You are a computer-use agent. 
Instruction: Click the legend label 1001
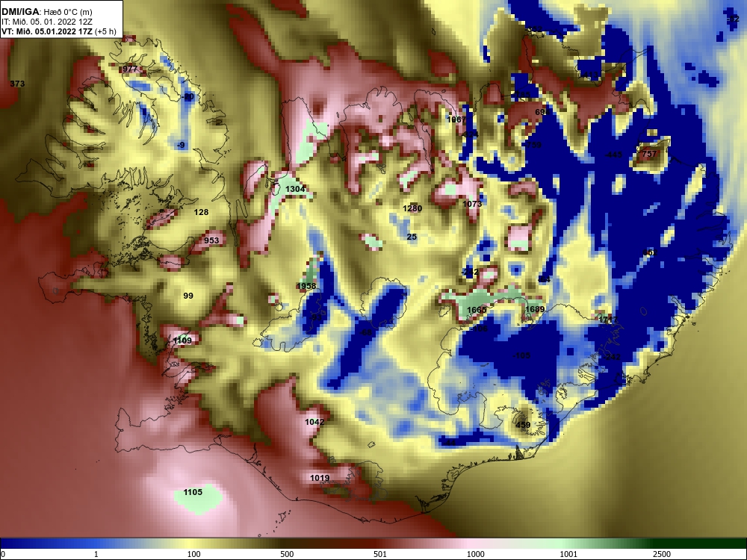(568, 554)
